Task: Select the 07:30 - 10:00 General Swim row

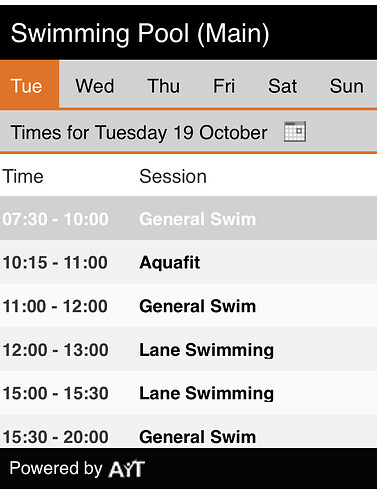Action: click(x=188, y=219)
